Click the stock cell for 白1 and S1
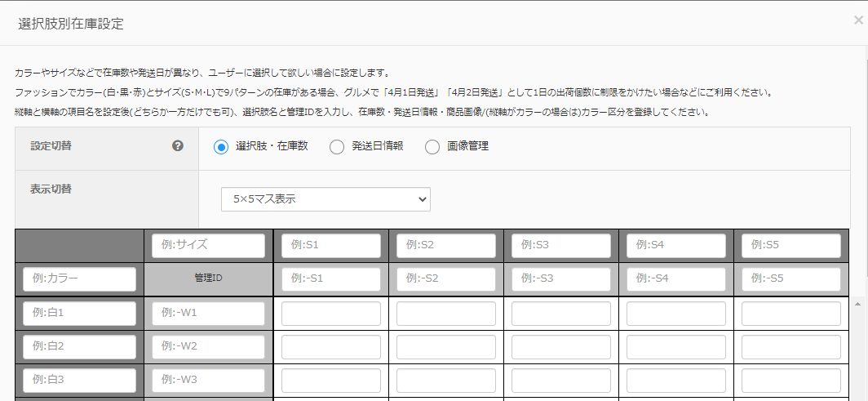This screenshot has width=868, height=401. point(331,314)
